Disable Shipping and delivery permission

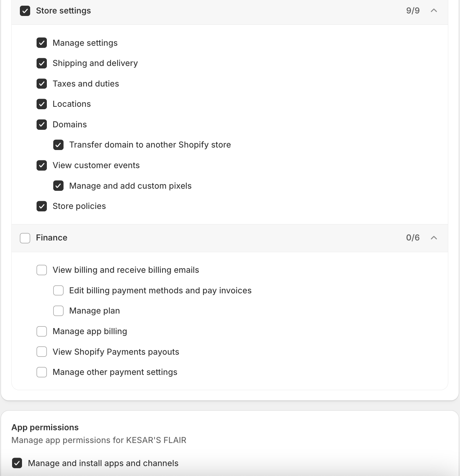42,63
